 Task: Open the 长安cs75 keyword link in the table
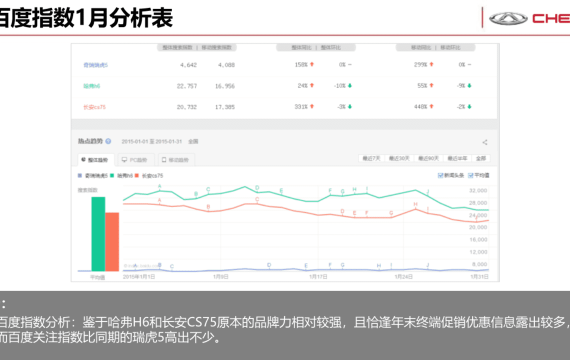click(95, 107)
